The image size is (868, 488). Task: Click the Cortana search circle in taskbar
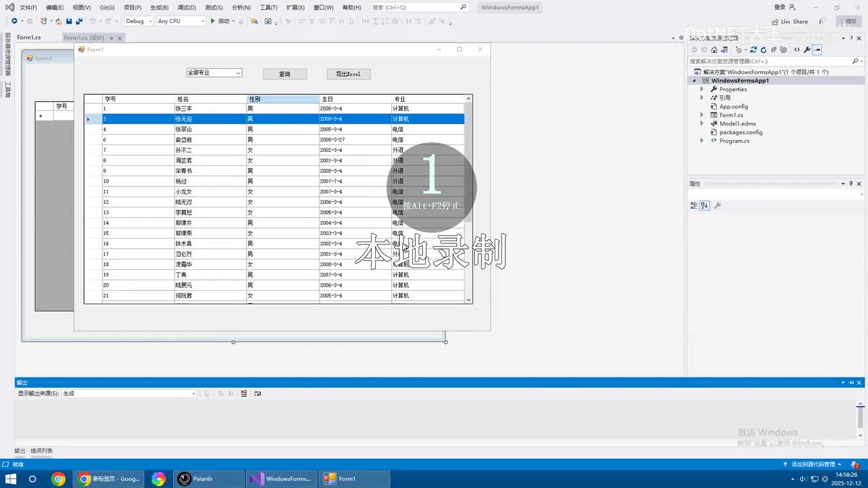click(32, 479)
